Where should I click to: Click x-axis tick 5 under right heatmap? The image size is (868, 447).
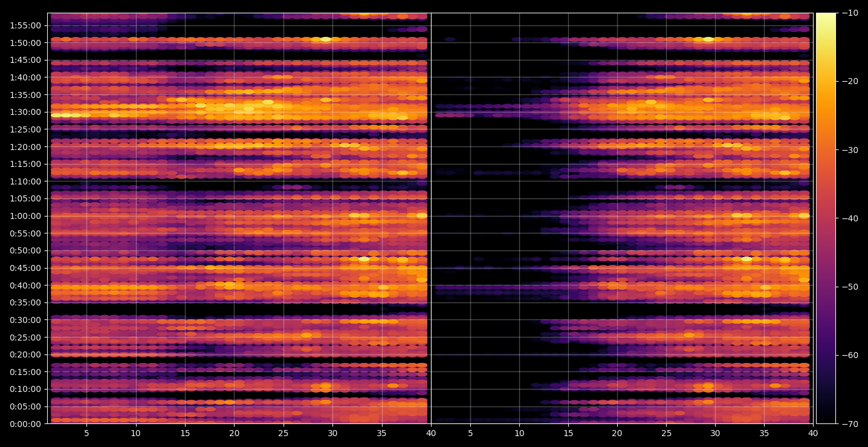(470, 433)
